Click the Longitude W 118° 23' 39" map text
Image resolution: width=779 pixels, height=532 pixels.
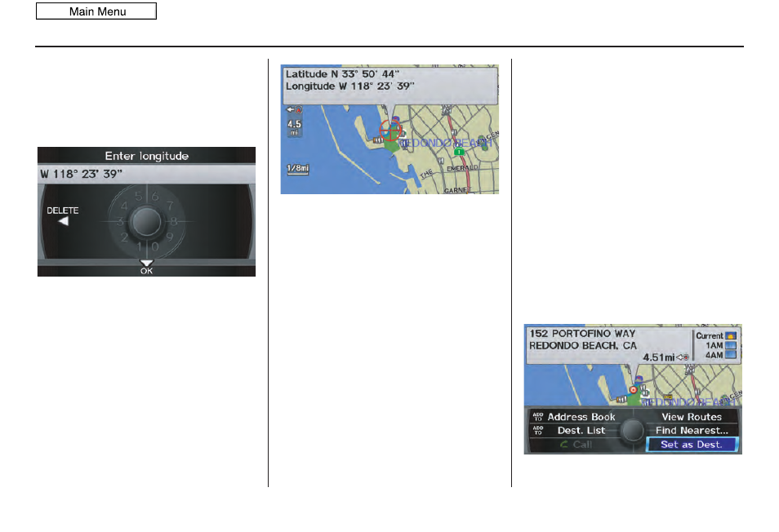pyautogui.click(x=349, y=86)
